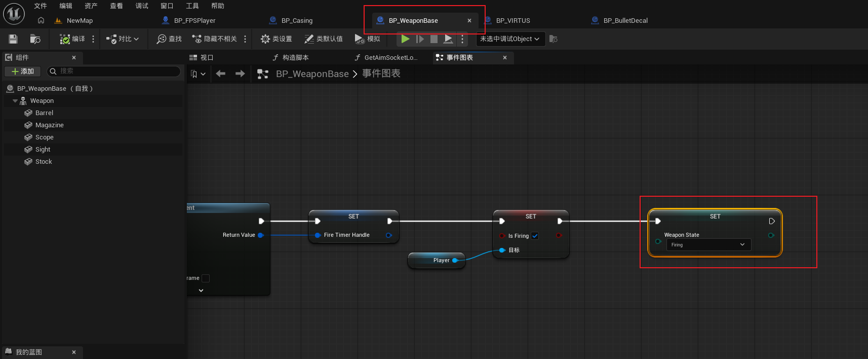Open compile options three-dot menu
The image size is (868, 359).
[93, 39]
